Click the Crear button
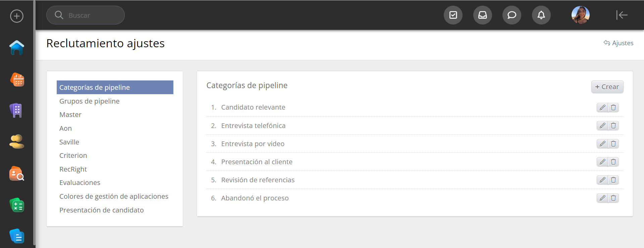This screenshot has width=644, height=248. [x=607, y=87]
